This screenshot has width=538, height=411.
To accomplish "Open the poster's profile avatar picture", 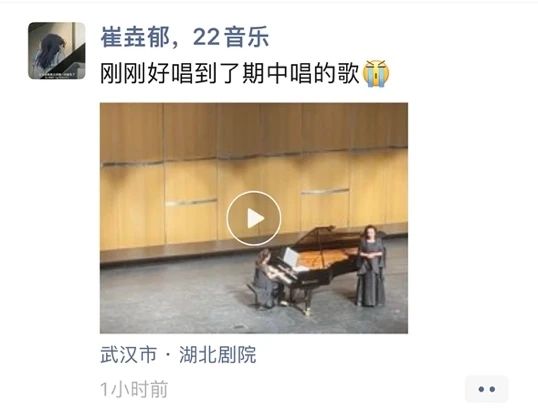I will [57, 51].
